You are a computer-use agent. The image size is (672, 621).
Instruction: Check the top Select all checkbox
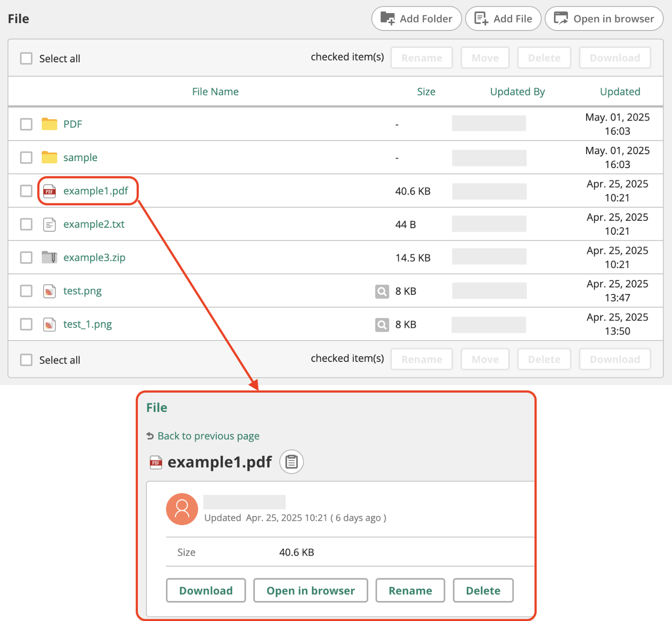pos(27,58)
